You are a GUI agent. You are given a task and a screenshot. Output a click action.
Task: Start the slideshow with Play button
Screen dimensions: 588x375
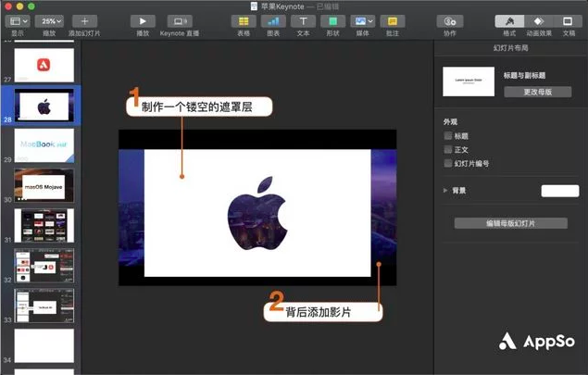[x=143, y=21]
